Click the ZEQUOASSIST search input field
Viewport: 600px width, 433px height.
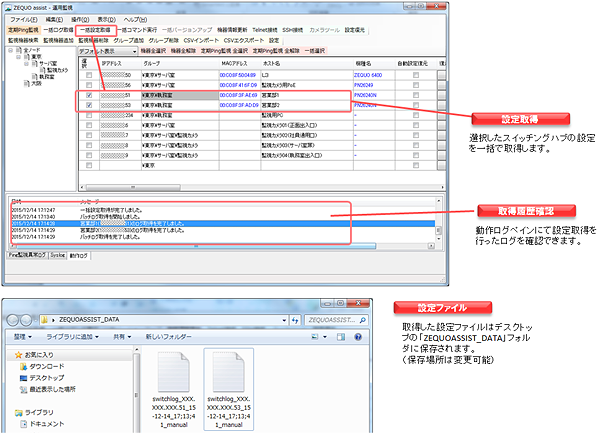tap(332, 320)
